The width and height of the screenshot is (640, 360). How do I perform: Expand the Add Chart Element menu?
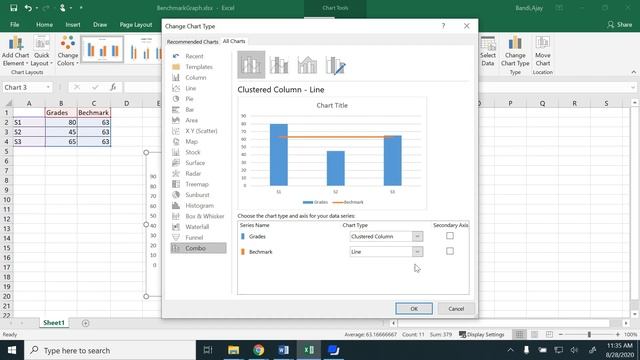[16, 51]
